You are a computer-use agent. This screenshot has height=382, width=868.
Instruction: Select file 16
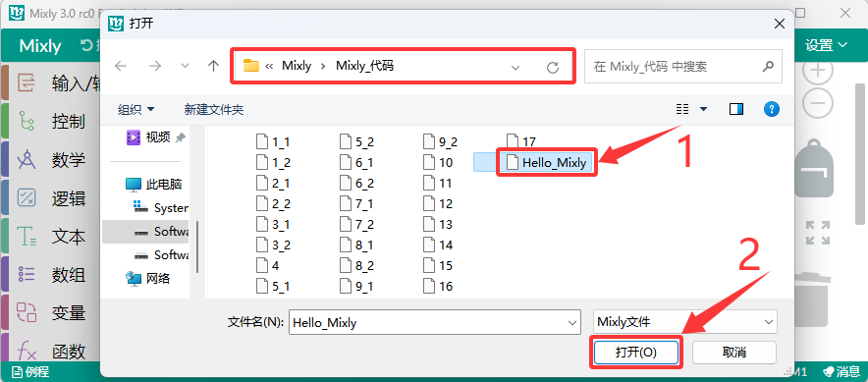click(x=438, y=286)
